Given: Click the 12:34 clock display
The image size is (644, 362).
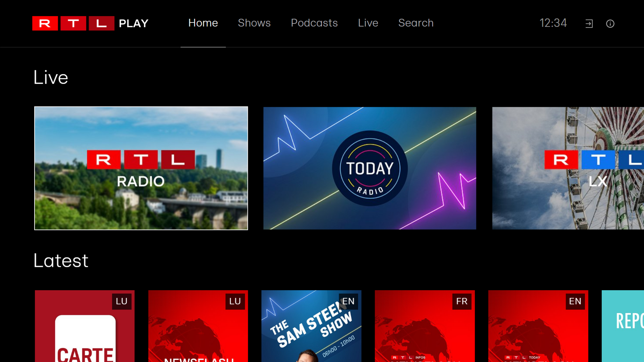Looking at the screenshot, I should pyautogui.click(x=553, y=23).
